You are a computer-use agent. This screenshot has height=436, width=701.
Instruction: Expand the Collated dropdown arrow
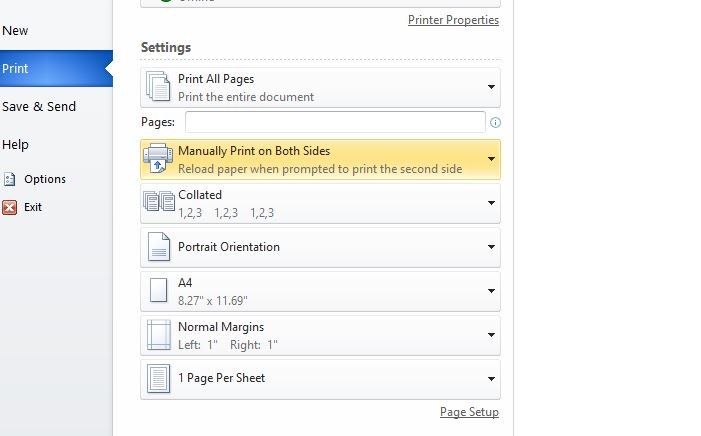(491, 203)
